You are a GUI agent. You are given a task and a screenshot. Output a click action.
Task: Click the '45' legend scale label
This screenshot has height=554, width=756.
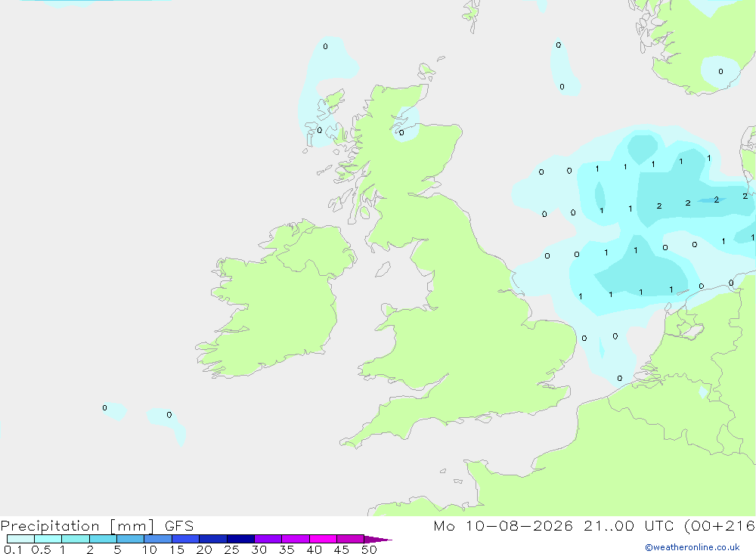tap(342, 549)
